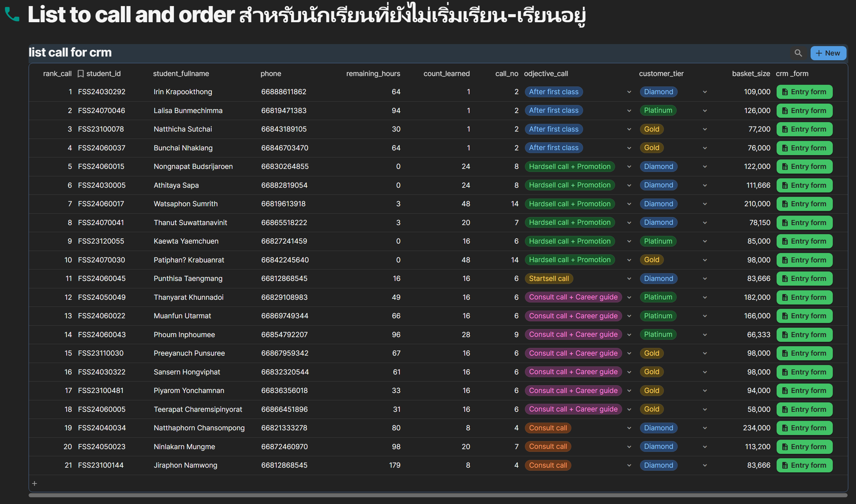Open Entry form for Jiraphon Namwong
856x504 pixels.
click(x=804, y=465)
